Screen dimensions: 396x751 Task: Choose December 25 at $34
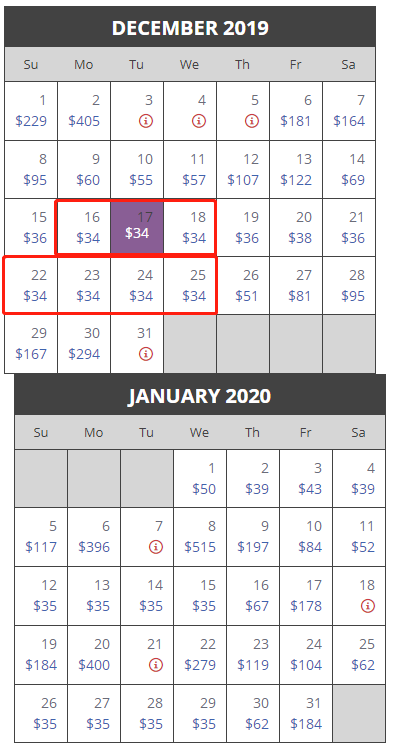click(190, 285)
